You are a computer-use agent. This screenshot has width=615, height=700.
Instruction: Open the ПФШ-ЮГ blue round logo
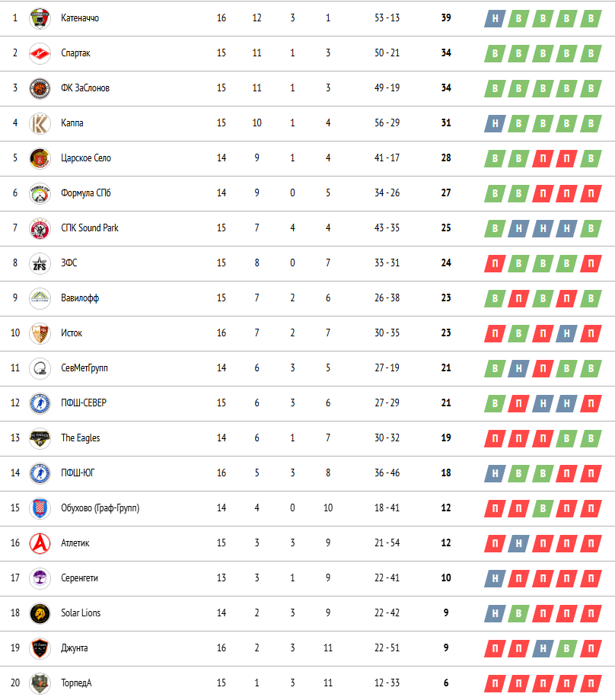click(40, 473)
